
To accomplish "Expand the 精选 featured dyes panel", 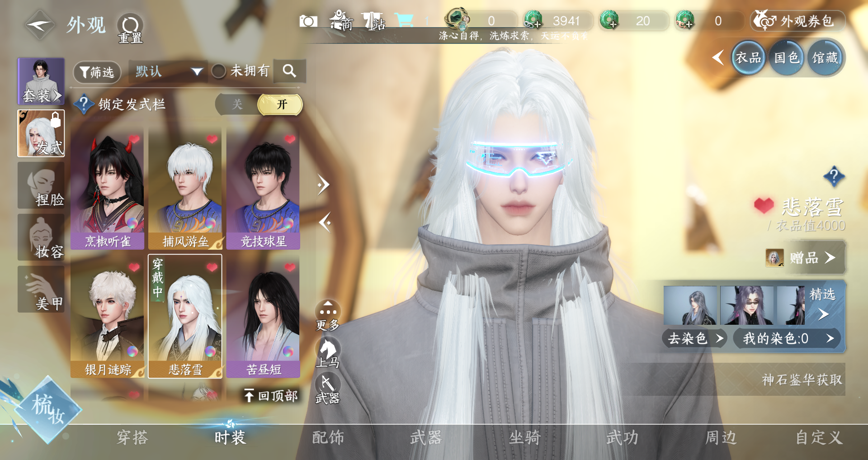I will click(x=823, y=313).
